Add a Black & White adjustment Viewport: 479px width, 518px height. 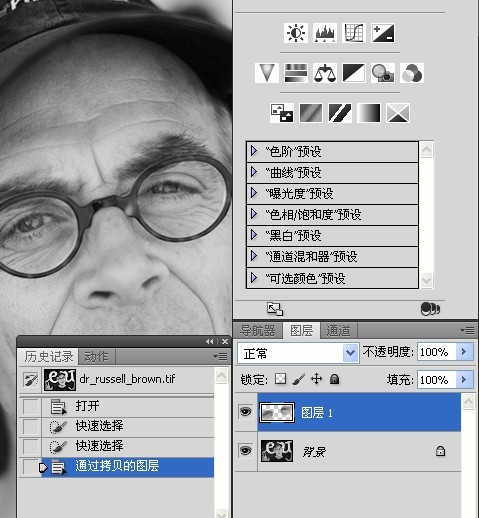click(x=354, y=73)
